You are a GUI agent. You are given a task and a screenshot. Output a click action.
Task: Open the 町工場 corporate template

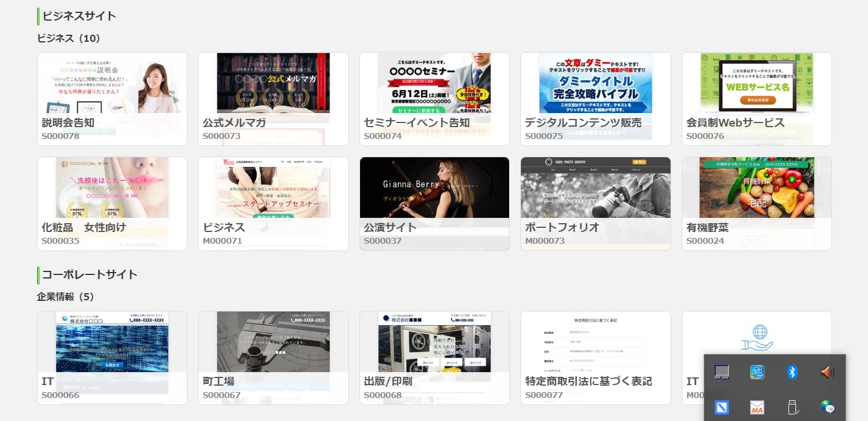click(x=273, y=357)
